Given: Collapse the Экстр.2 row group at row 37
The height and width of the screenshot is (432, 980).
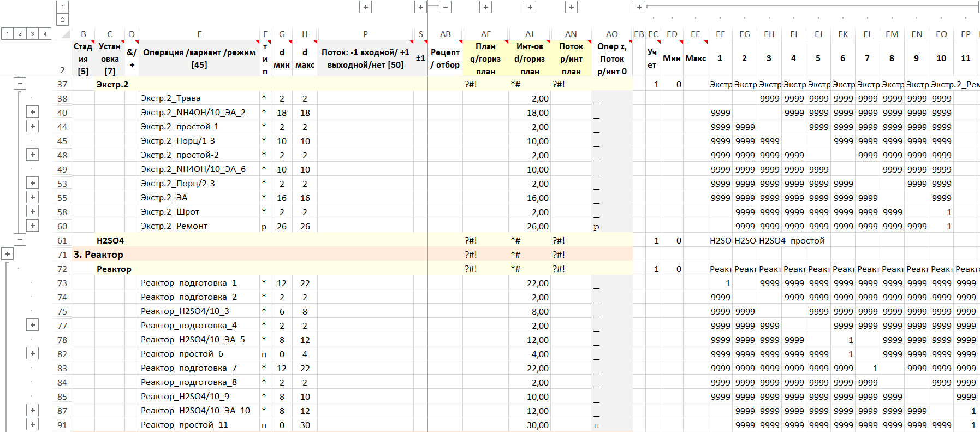Looking at the screenshot, I should click(20, 84).
